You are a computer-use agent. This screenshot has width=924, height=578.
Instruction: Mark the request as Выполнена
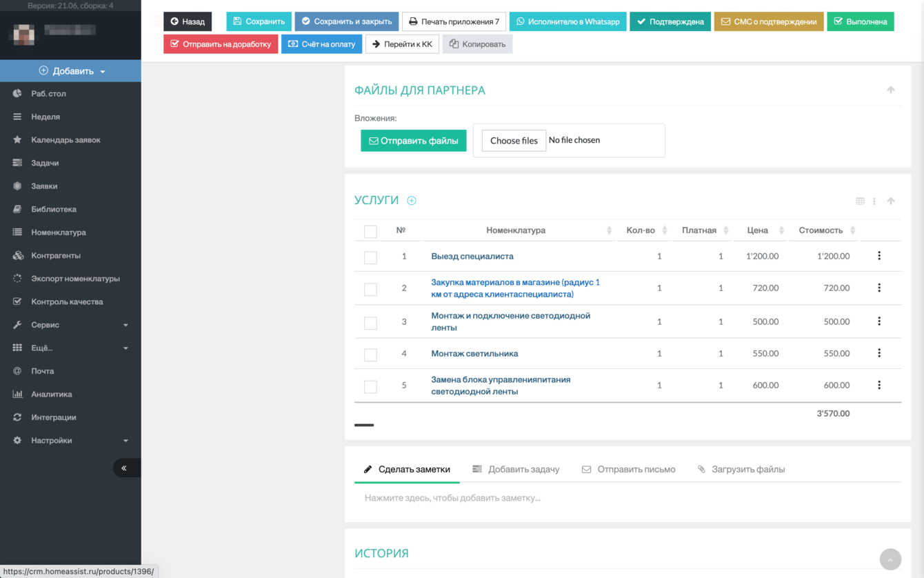pyautogui.click(x=861, y=21)
